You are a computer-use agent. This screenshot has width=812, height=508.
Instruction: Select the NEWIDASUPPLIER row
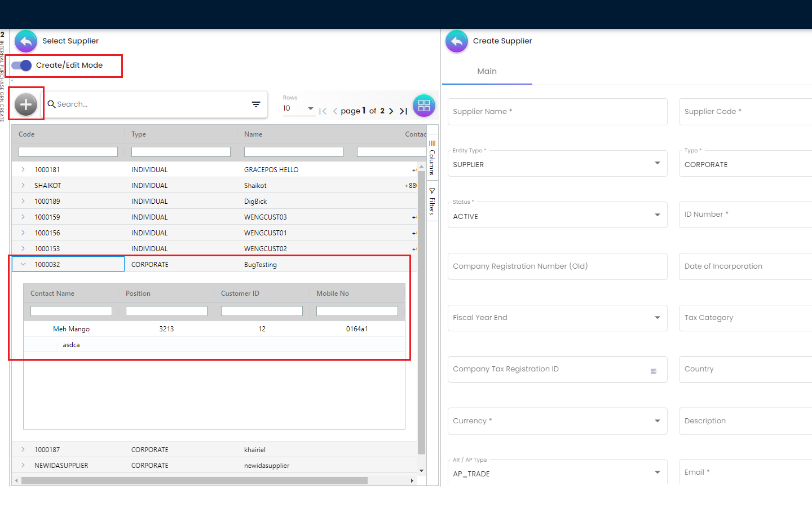click(x=61, y=466)
